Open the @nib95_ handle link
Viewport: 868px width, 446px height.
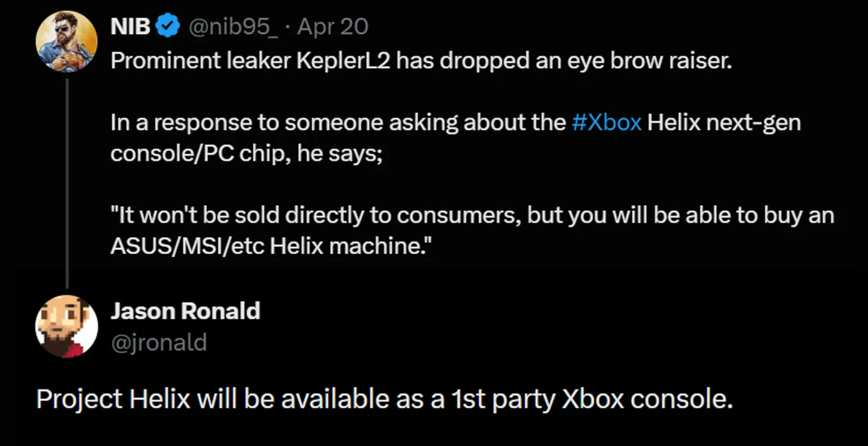(x=232, y=27)
